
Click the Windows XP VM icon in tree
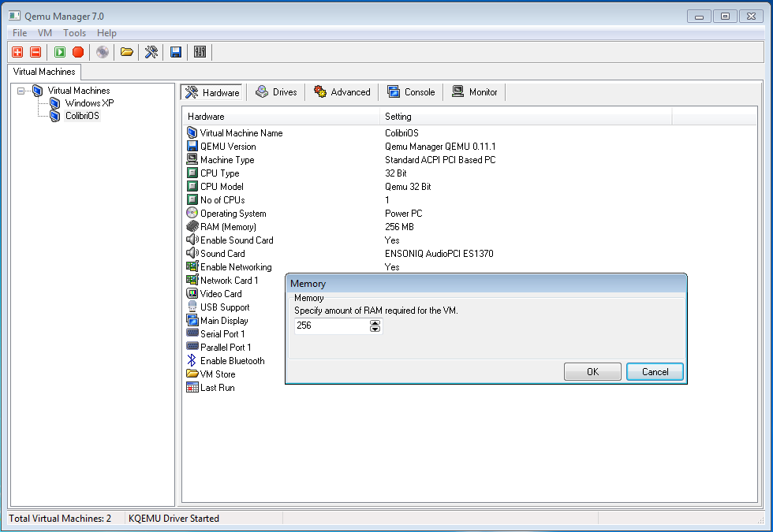click(x=55, y=103)
